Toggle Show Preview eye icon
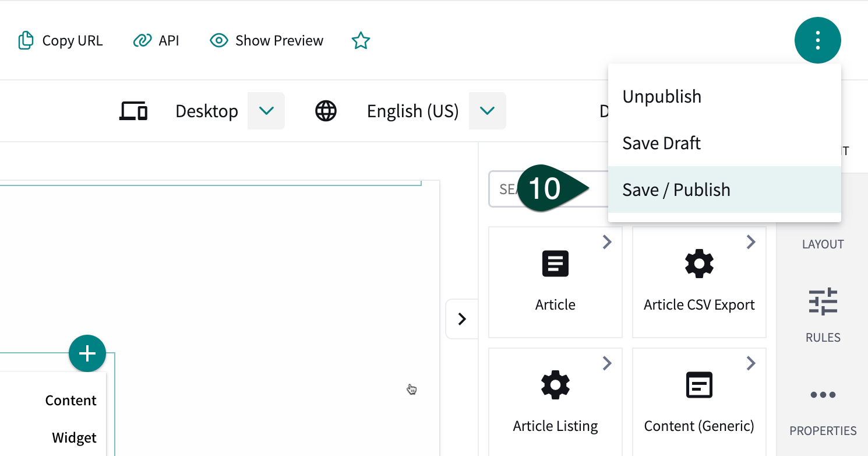The height and width of the screenshot is (456, 868). (x=218, y=41)
